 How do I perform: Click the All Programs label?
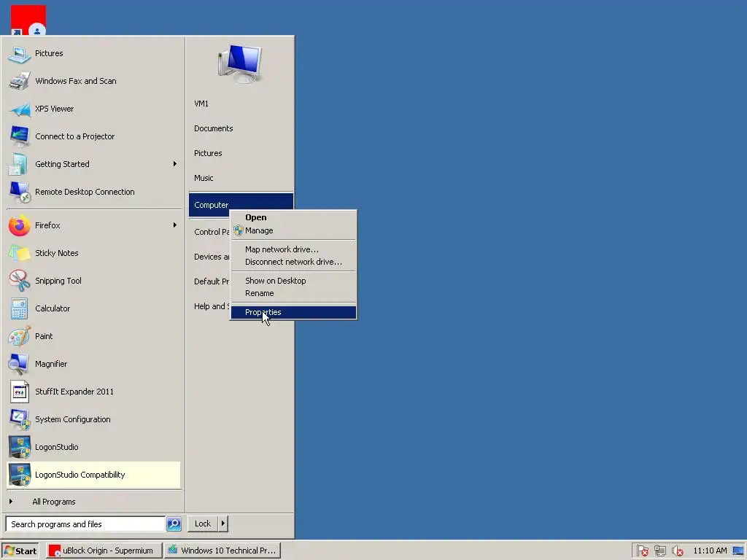tap(54, 502)
